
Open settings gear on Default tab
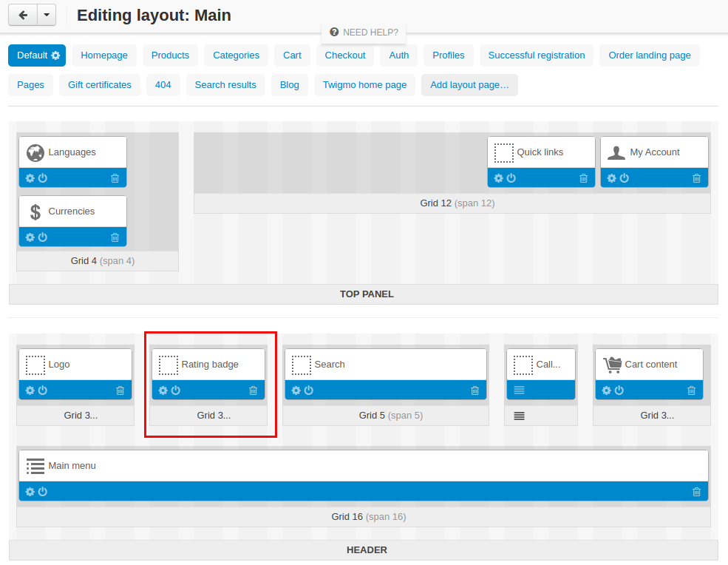(x=55, y=55)
